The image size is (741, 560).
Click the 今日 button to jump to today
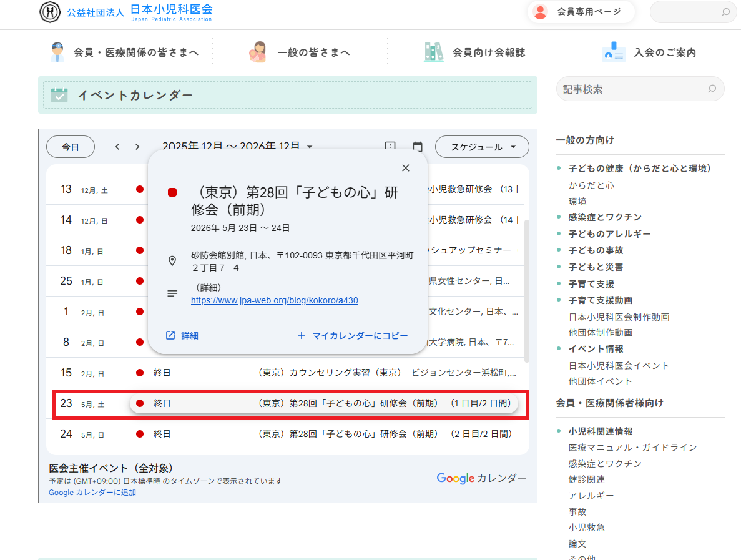point(70,147)
